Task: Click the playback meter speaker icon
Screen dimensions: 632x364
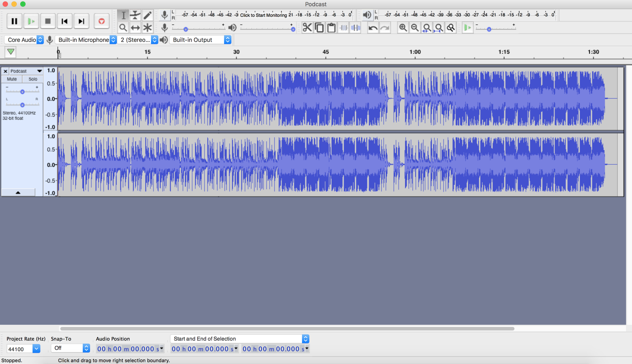Action: (x=367, y=15)
